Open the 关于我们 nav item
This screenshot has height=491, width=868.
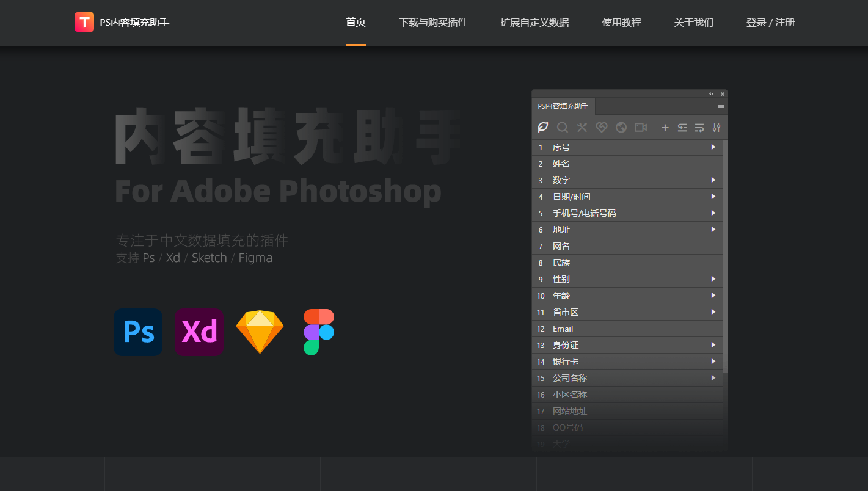coord(694,23)
